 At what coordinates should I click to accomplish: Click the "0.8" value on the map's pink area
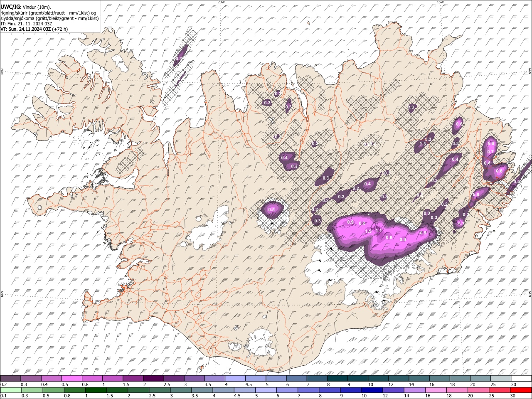pyautogui.click(x=389, y=238)
